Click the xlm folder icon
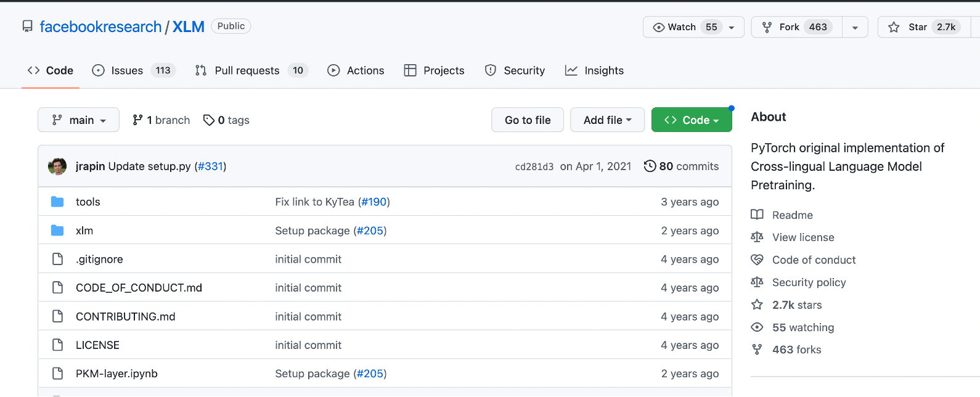Image resolution: width=980 pixels, height=397 pixels. (57, 231)
